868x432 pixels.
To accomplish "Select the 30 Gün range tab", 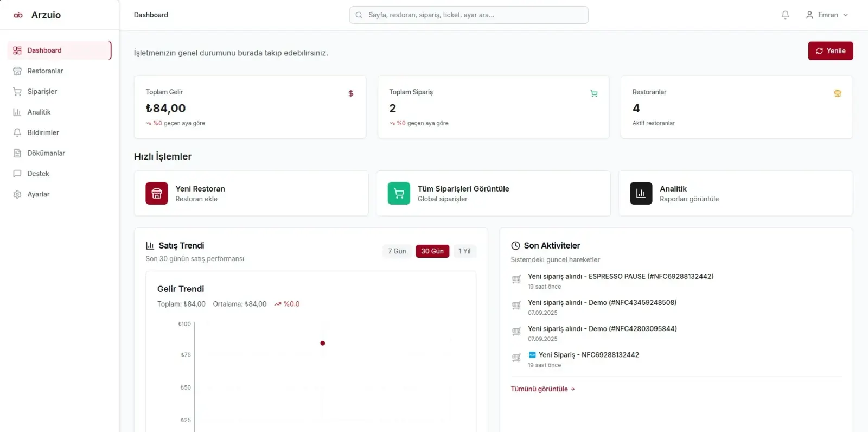I will 432,251.
